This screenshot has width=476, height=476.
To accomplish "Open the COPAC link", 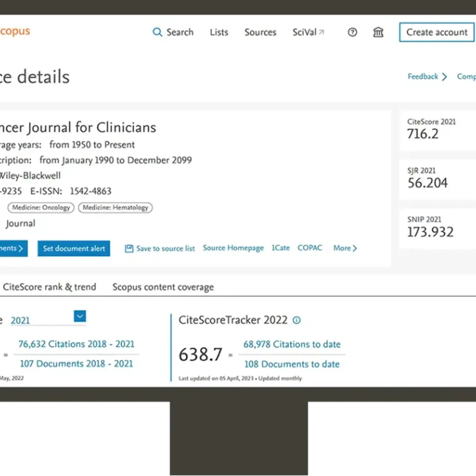I will coord(310,248).
